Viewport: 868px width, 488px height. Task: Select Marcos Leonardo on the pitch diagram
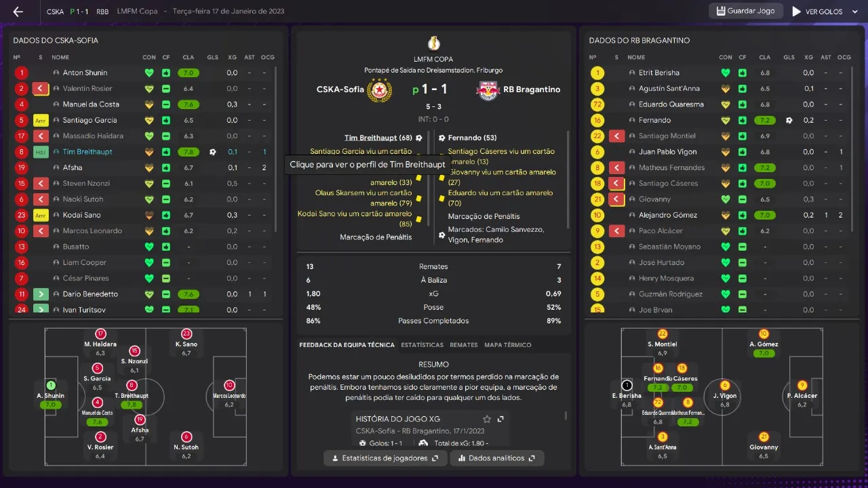pos(229,390)
